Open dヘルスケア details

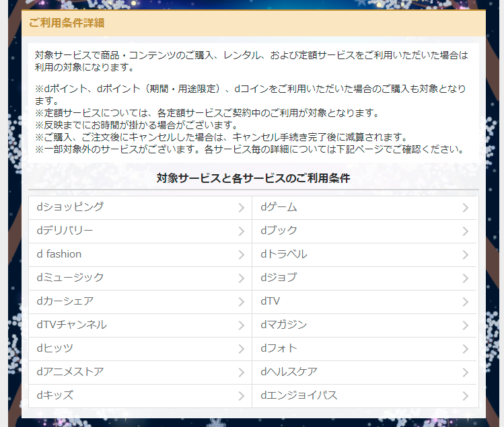(364, 373)
